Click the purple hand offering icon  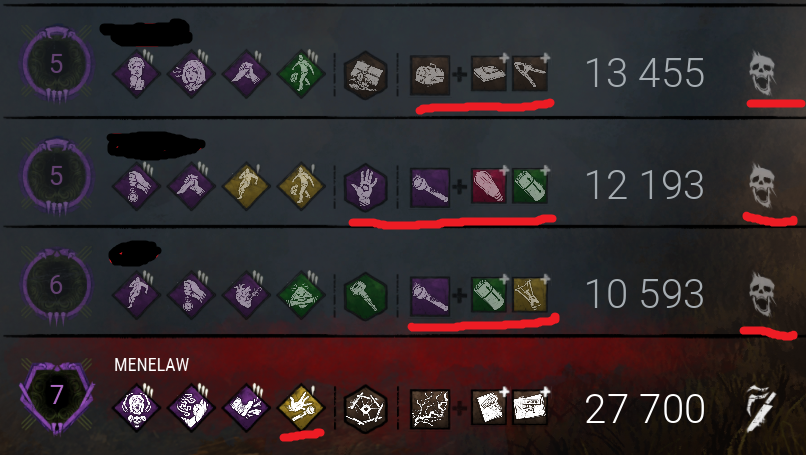tap(365, 188)
